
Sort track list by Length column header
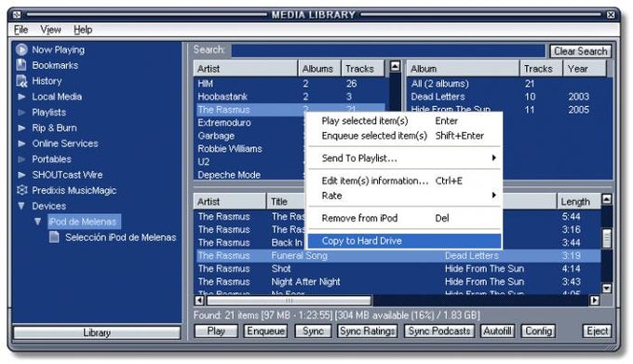coord(578,201)
